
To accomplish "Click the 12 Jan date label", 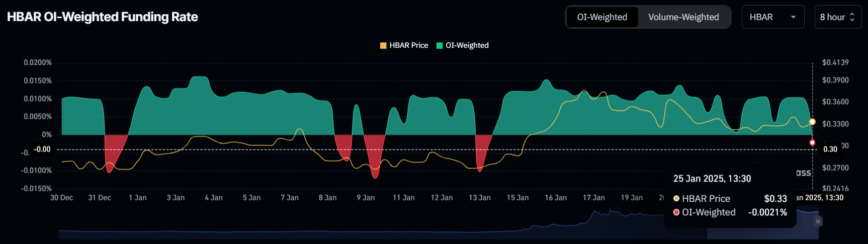I will point(442,198).
